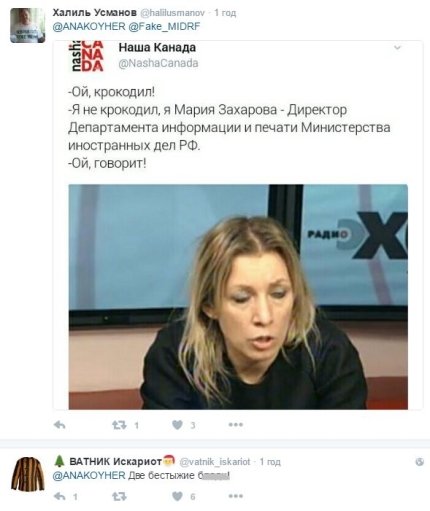The width and height of the screenshot is (430, 511).
Task: Reply to Халиль Усманов's tweet
Action: point(59,425)
